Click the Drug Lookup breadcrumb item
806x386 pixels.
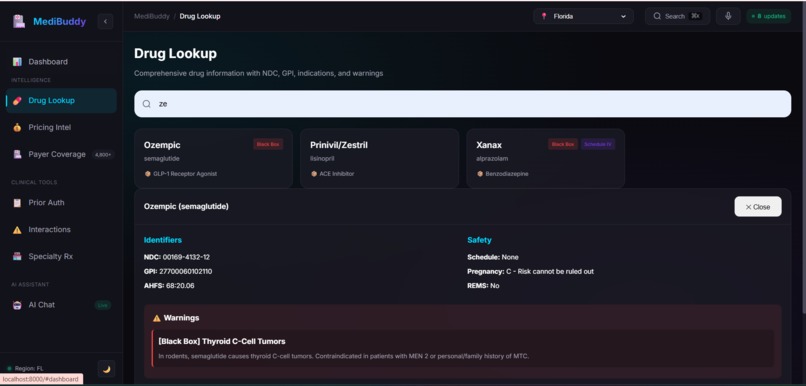[x=200, y=16]
